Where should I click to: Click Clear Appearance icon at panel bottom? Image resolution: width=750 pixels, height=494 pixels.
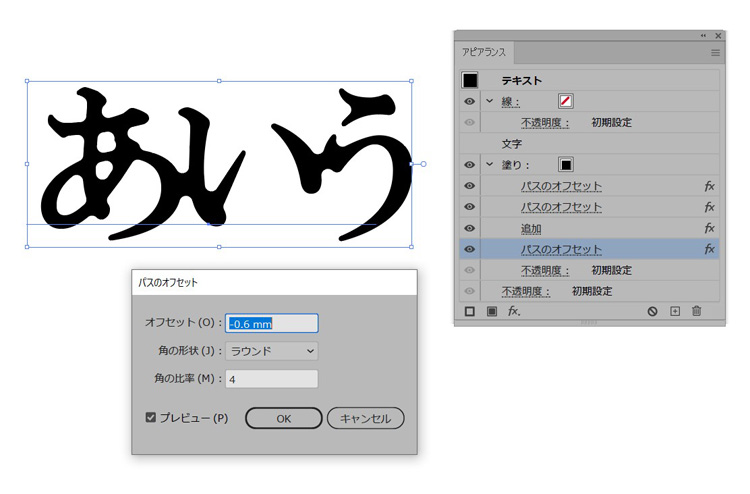652,311
